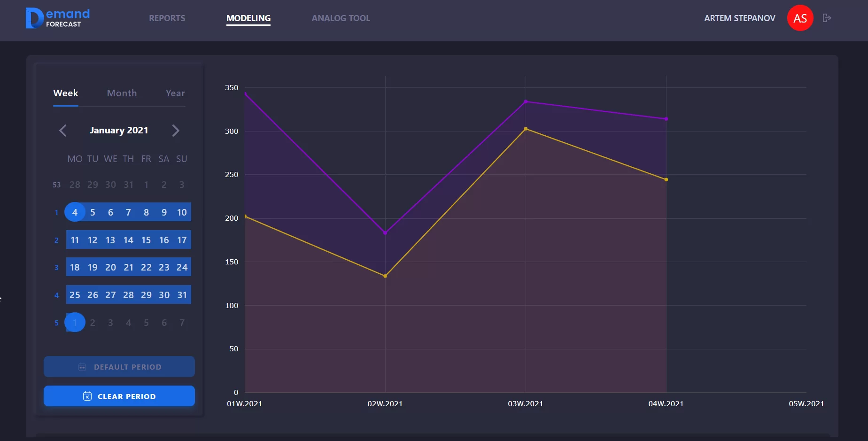The width and height of the screenshot is (868, 441).
Task: Pick February 1 highlighted end date
Action: pos(75,323)
